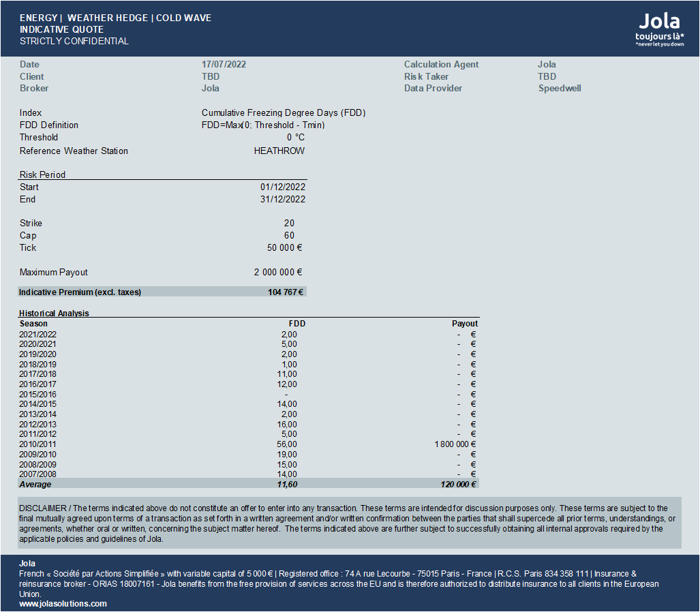This screenshot has width=700, height=612.
Task: Select the end date 31/12/2022
Action: (x=283, y=199)
